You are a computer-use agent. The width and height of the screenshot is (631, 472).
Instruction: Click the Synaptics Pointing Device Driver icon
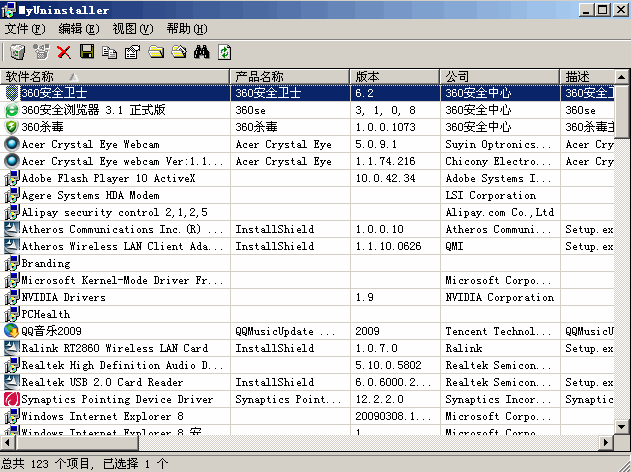[12, 399]
